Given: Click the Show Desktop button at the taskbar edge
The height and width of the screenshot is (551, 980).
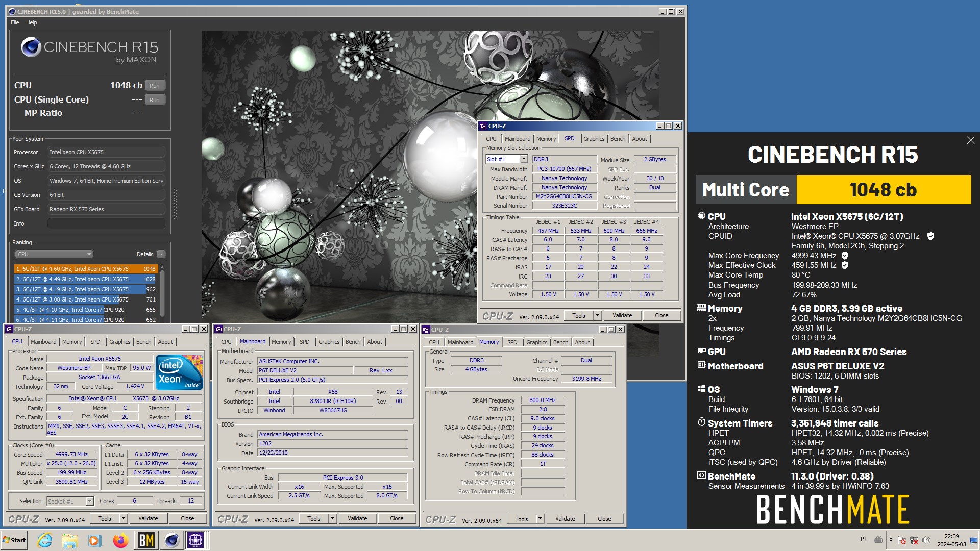Looking at the screenshot, I should click(974, 540).
